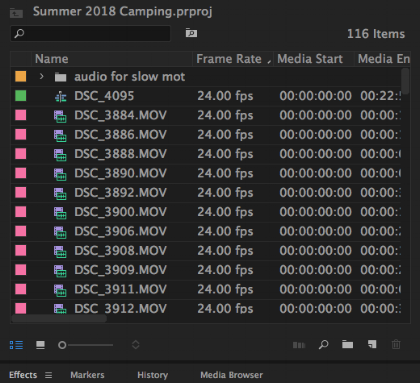Click the DSC_3888.MOV clip icon
This screenshot has width=420, height=383.
60,155
